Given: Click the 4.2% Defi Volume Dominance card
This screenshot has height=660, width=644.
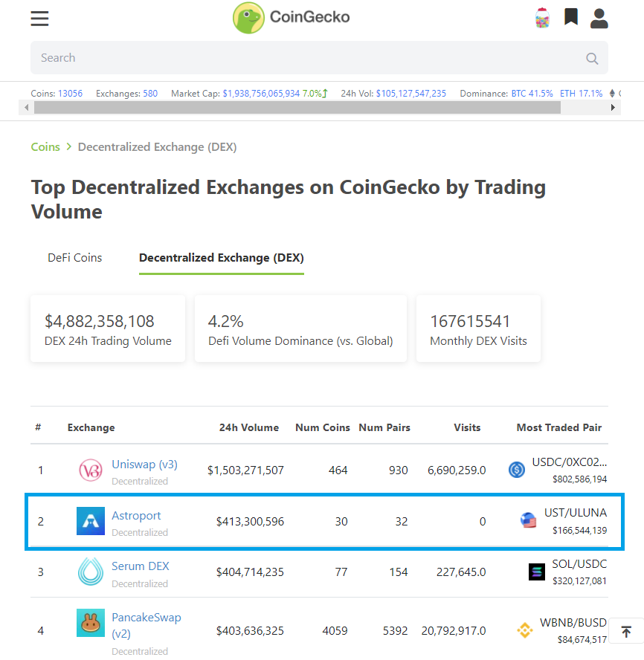Looking at the screenshot, I should click(x=300, y=329).
